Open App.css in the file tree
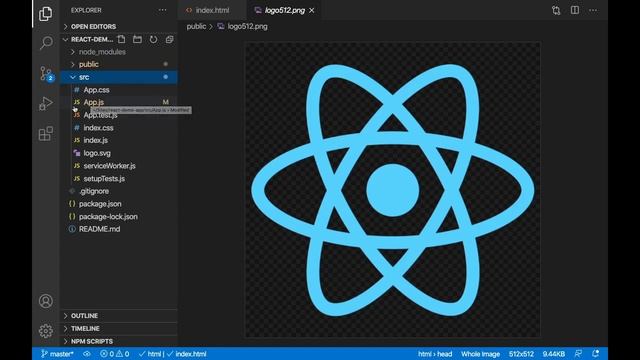Image resolution: width=640 pixels, height=360 pixels. click(x=119, y=90)
